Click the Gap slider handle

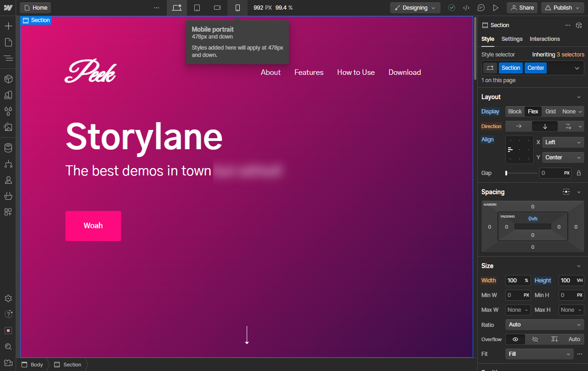pos(506,173)
